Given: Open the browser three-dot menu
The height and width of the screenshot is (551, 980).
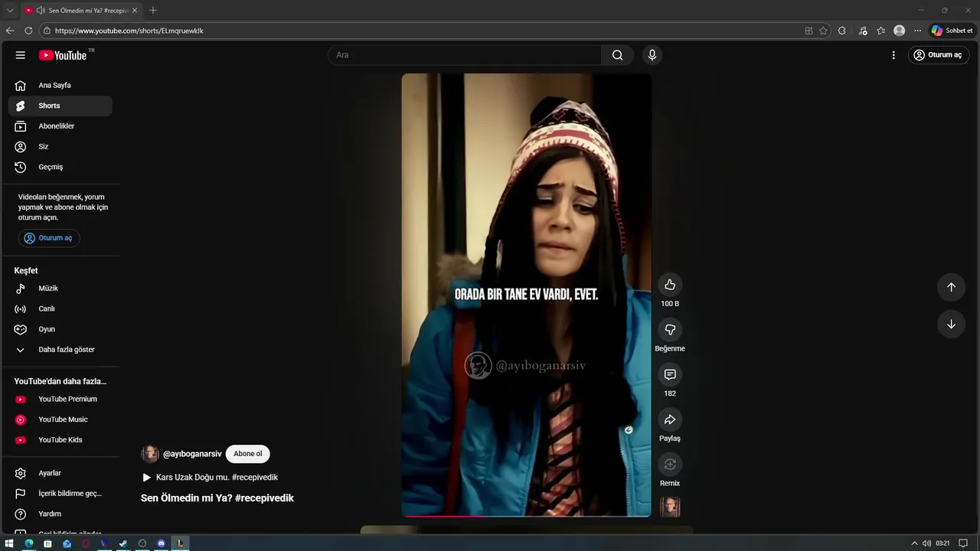Looking at the screenshot, I should pos(917,31).
